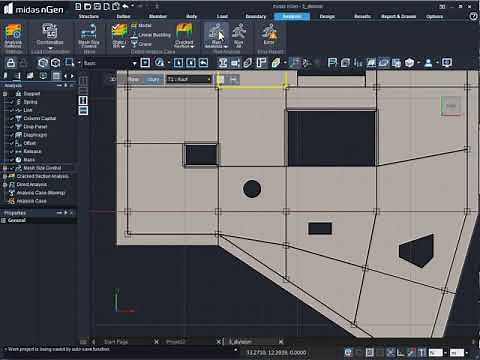Select the Modal analysis case
The height and width of the screenshot is (360, 480).
click(141, 26)
